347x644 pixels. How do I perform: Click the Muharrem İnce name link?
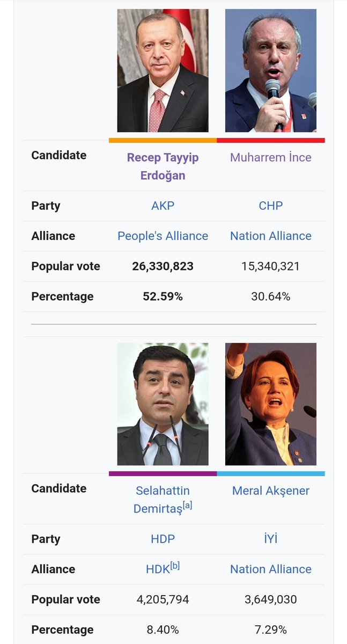270,157
